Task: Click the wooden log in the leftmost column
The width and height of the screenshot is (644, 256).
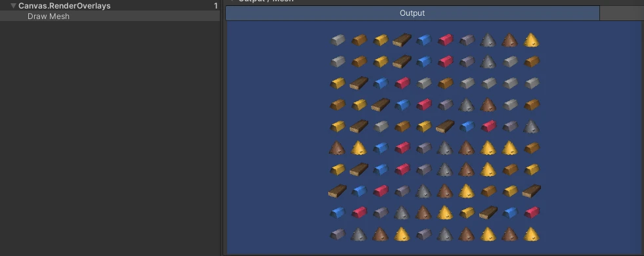Action: (337, 190)
